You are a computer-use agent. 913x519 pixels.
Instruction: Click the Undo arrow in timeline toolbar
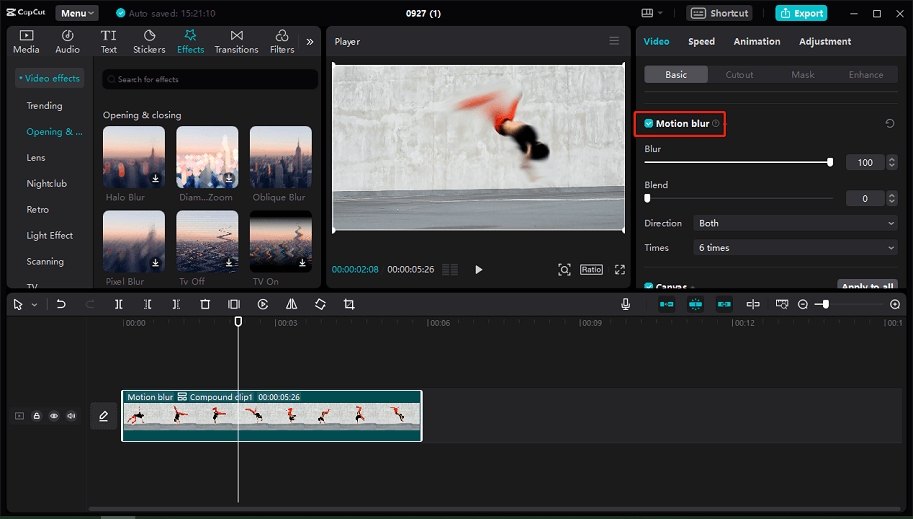click(x=61, y=304)
